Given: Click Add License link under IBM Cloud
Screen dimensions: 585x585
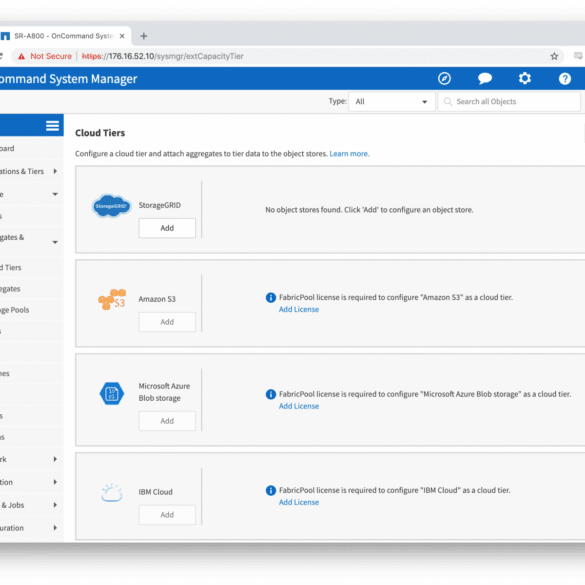Looking at the screenshot, I should point(299,503).
